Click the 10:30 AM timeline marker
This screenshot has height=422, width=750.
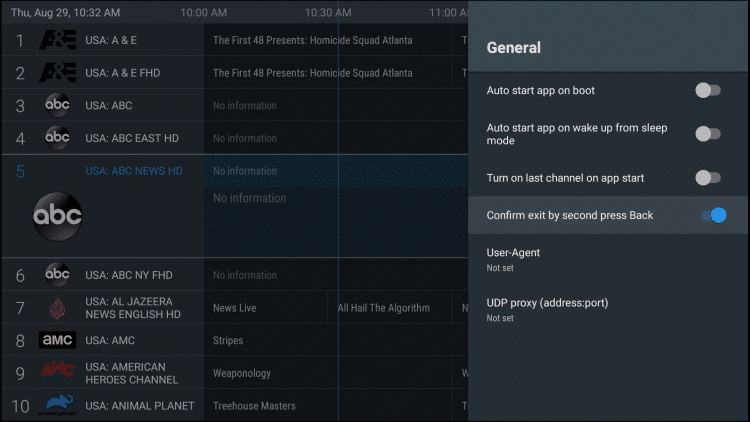328,13
